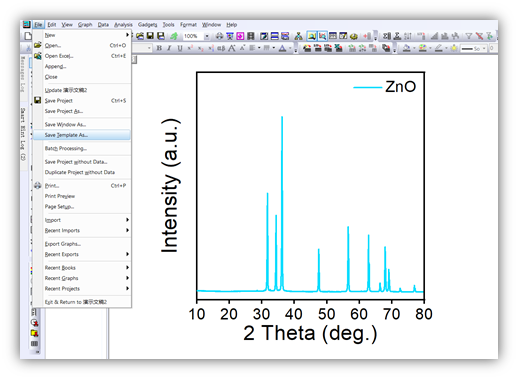Click the ZnO legend in the graph
This screenshot has width=518, height=379.
[385, 87]
